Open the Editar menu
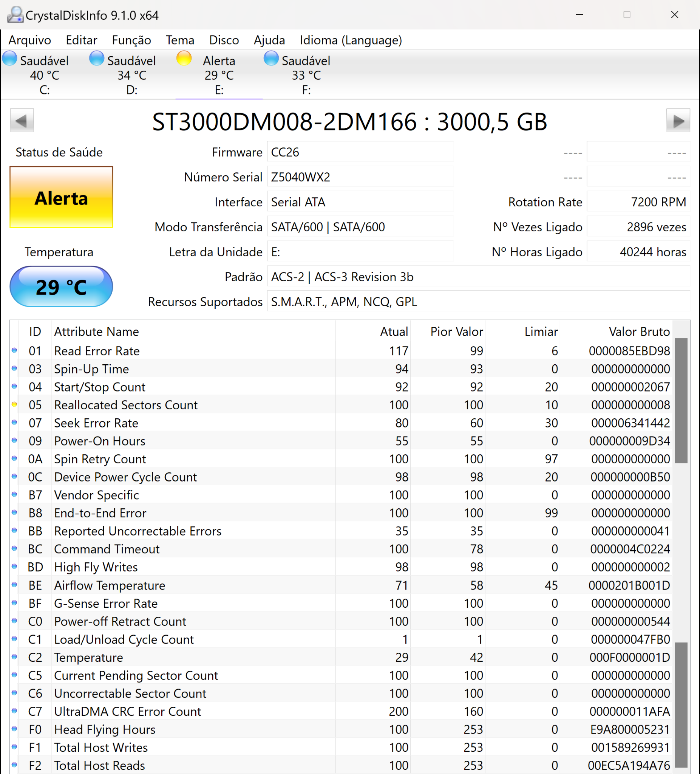Viewport: 700px width, 774px height. 81,40
